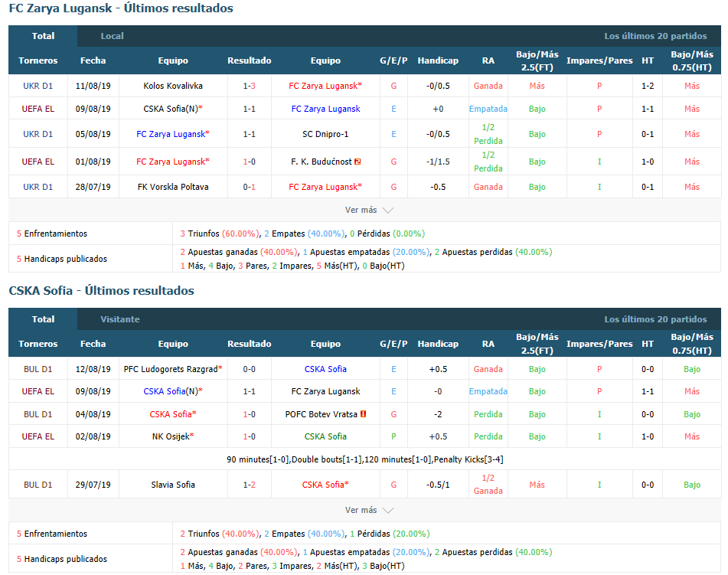Click UEFA EL in the 01/08/19 row
Image resolution: width=728 pixels, height=575 pixels.
click(38, 162)
